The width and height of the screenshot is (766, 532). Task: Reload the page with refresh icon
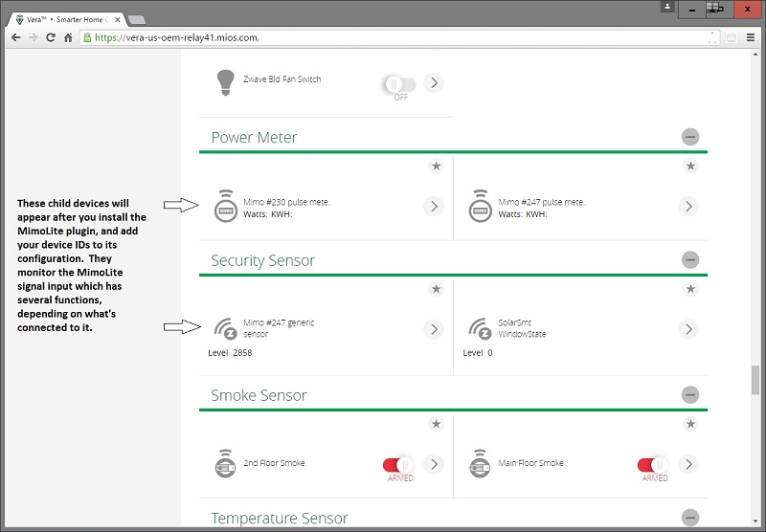(51, 37)
